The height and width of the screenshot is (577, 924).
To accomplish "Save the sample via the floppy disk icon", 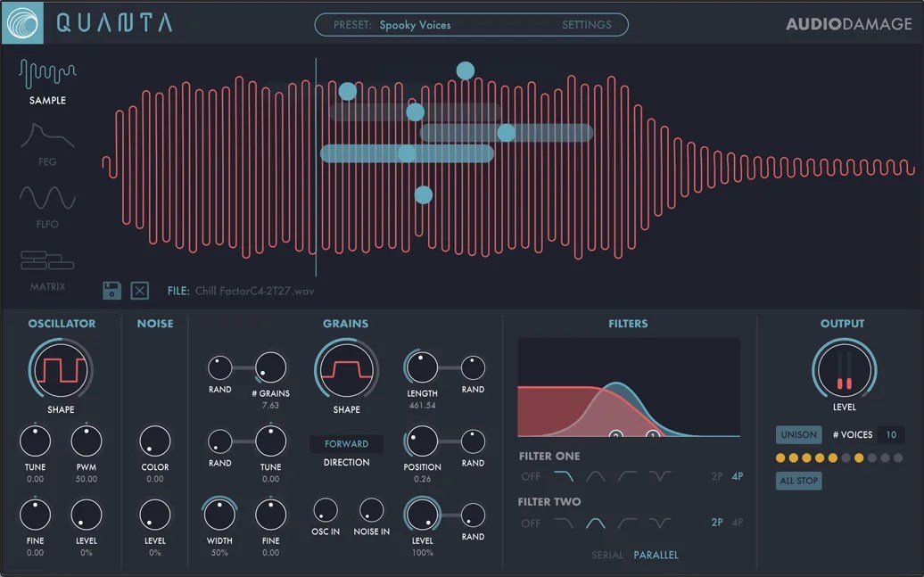I will tap(111, 291).
